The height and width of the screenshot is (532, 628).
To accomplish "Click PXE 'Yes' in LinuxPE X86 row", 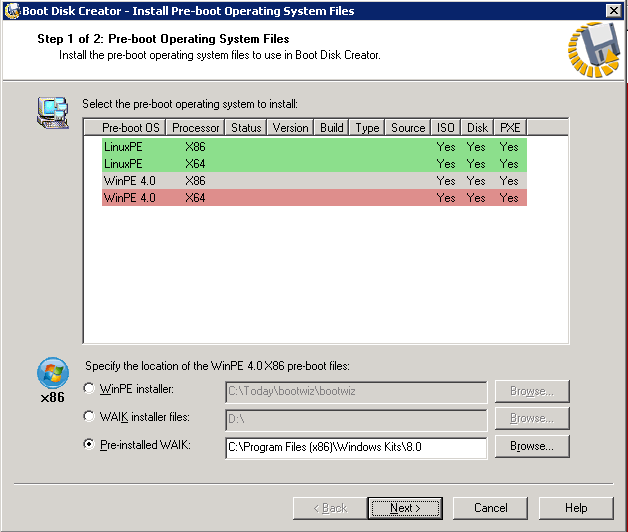I will point(509,147).
